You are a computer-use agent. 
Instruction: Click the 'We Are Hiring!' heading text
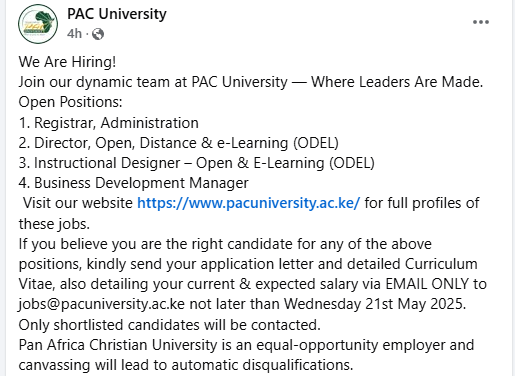click(x=67, y=62)
